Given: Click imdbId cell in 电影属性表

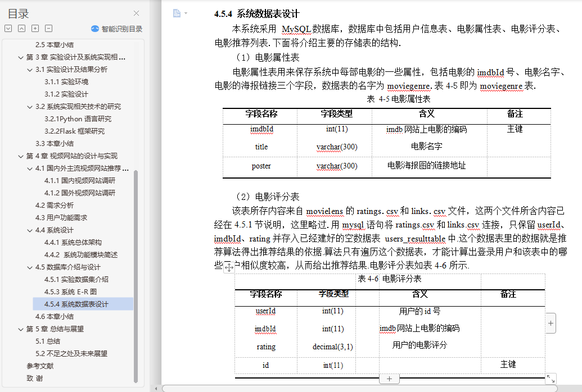Looking at the screenshot, I should [x=261, y=129].
